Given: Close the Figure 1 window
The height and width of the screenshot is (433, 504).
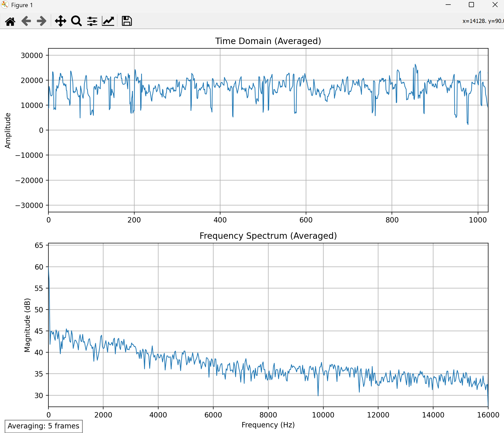Looking at the screenshot, I should 495,5.
